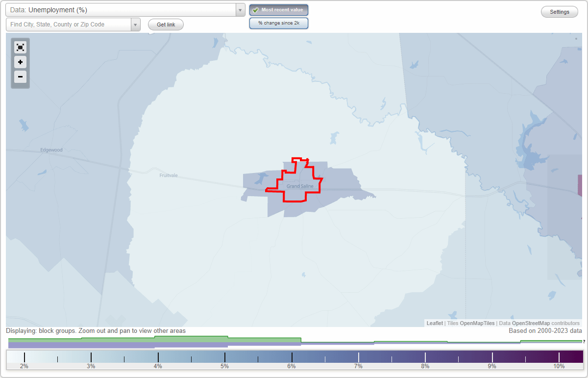588x378 pixels.
Task: Open the Settings button
Action: [x=560, y=12]
